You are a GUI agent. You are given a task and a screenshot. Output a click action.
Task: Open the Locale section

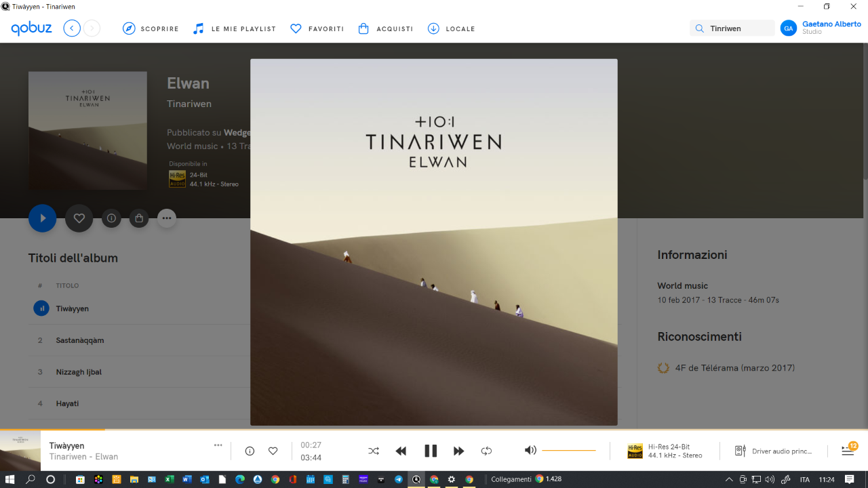pos(451,28)
